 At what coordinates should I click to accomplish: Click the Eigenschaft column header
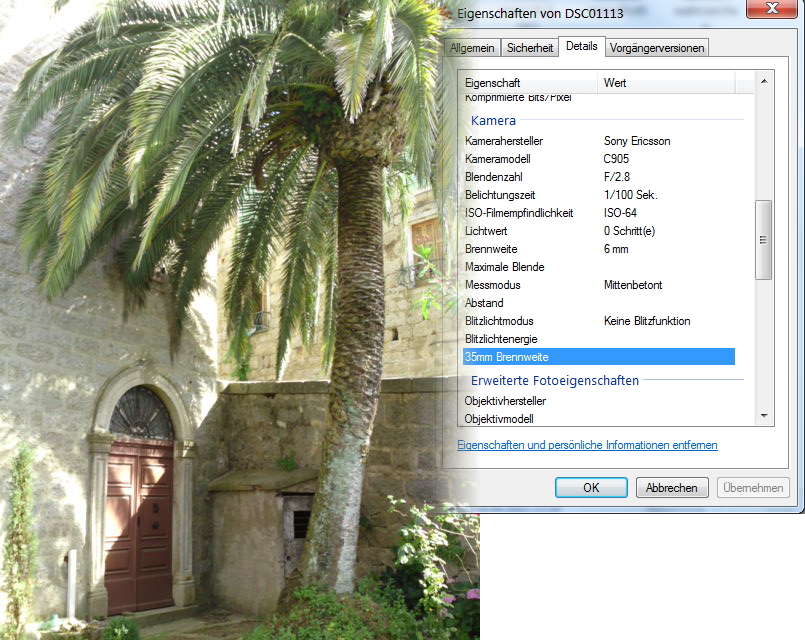(x=530, y=83)
